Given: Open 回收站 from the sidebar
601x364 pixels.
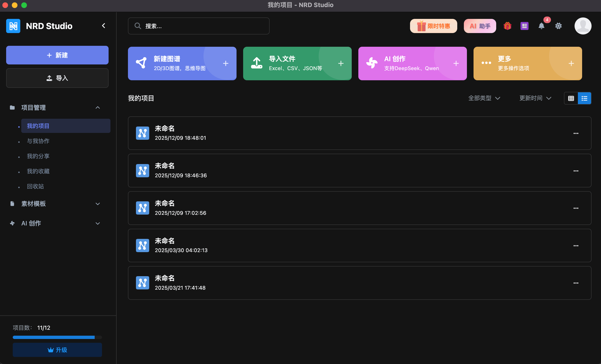Looking at the screenshot, I should pos(35,186).
